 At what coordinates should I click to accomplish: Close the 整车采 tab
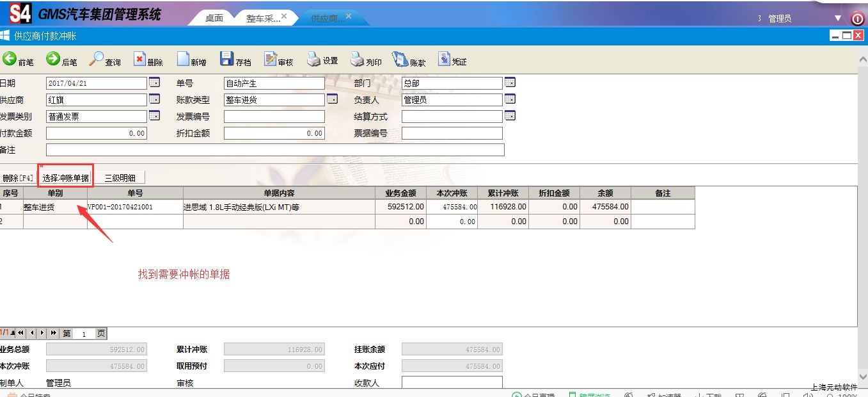tap(284, 16)
